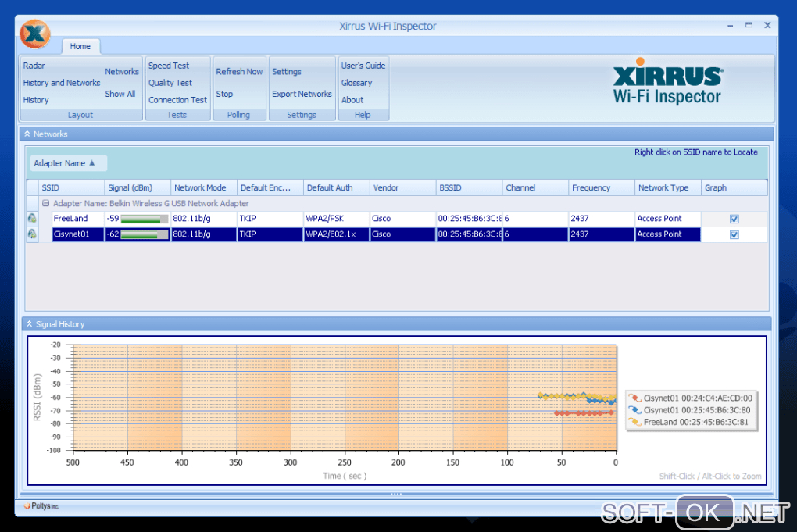Open the About dialog
Image resolution: width=797 pixels, height=532 pixels.
pos(352,100)
